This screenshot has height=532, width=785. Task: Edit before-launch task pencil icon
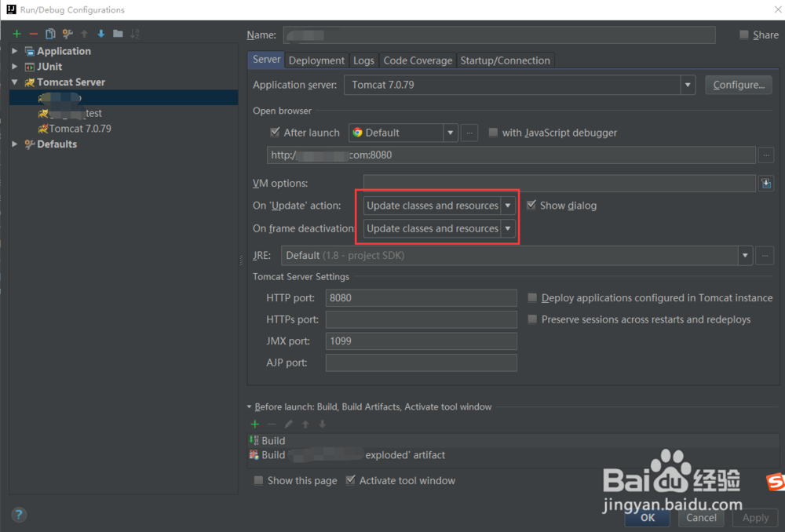click(x=288, y=425)
